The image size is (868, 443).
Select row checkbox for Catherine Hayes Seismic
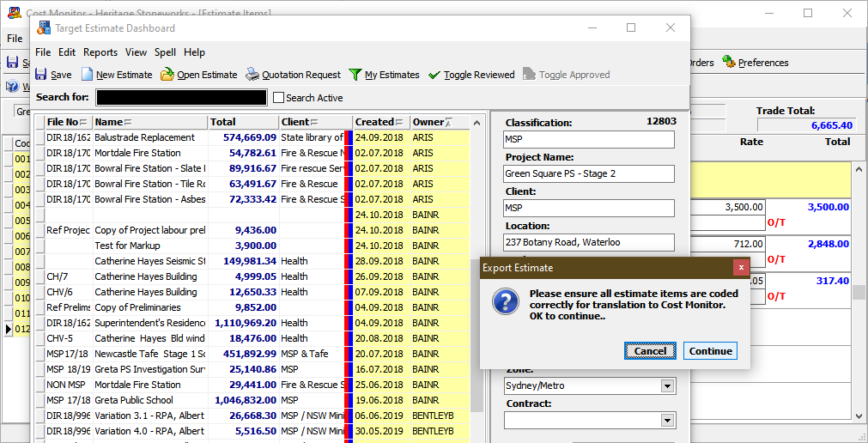tap(39, 261)
